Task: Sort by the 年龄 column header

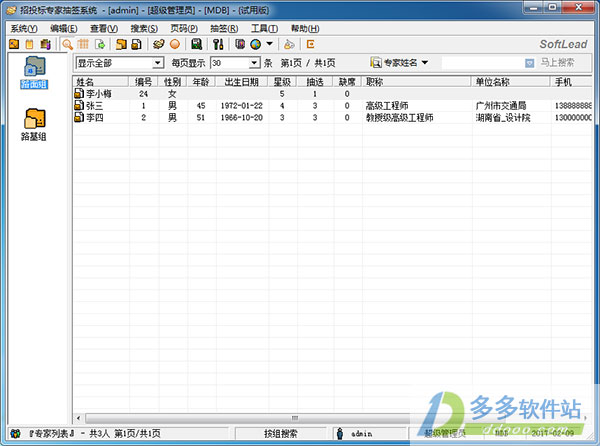Action: pos(201,81)
